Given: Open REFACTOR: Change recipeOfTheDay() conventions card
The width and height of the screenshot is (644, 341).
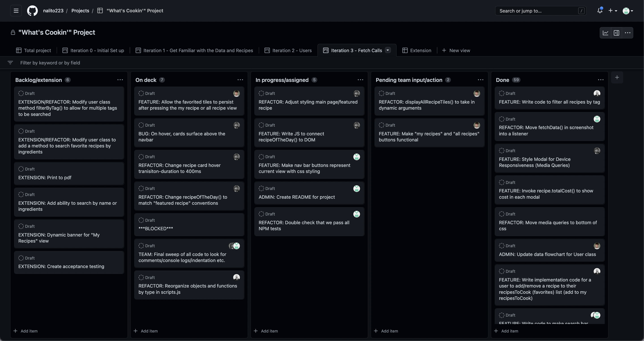Looking at the screenshot, I should [x=189, y=196].
